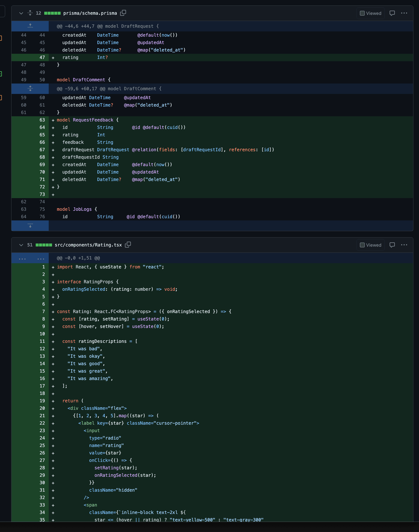Click the '@@ -44,6 +44,7 @@ model DraftRequest {' hunk header
The width and height of the screenshot is (419, 532).
pos(108,26)
